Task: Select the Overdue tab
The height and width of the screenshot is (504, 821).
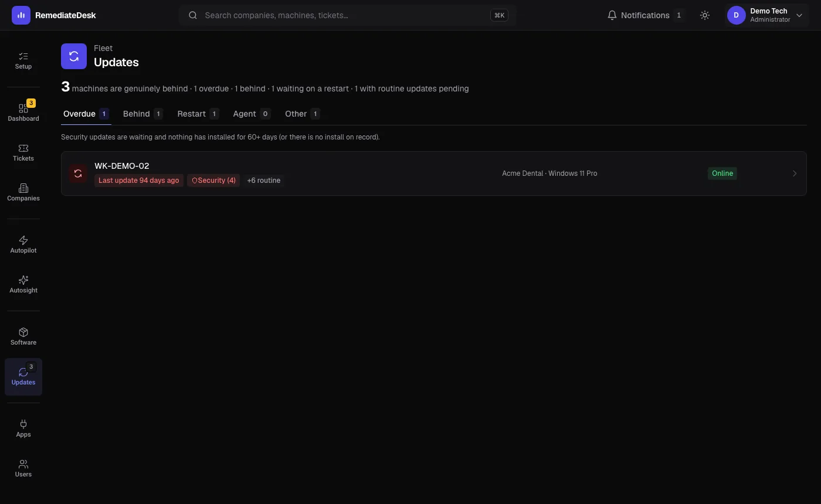Action: pos(86,114)
